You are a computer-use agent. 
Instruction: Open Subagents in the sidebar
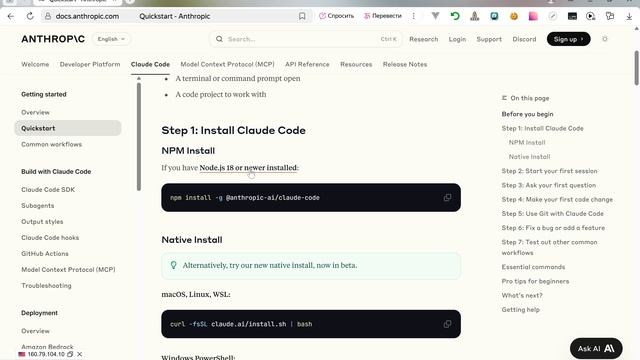tap(38, 206)
